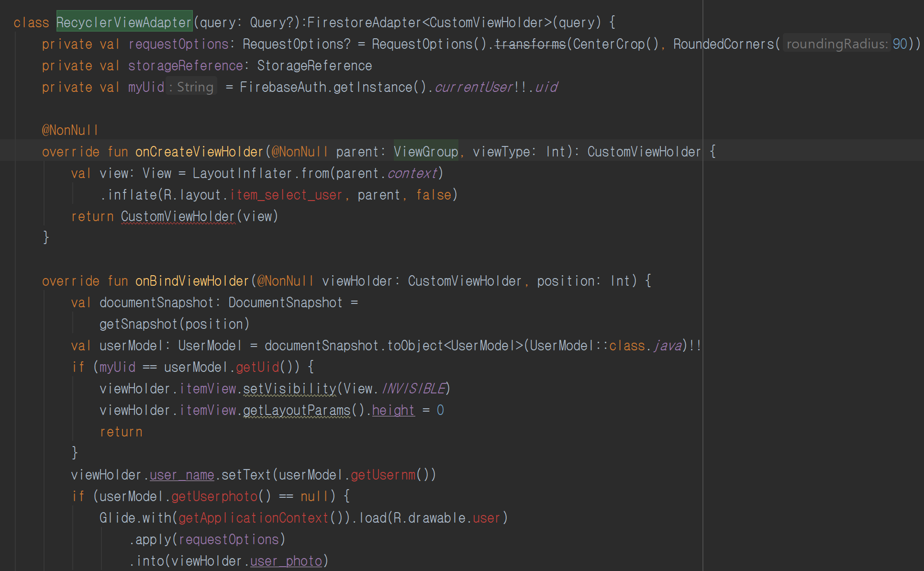Place cursor on onCreateViewHolder function name
The height and width of the screenshot is (571, 924).
coord(199,152)
